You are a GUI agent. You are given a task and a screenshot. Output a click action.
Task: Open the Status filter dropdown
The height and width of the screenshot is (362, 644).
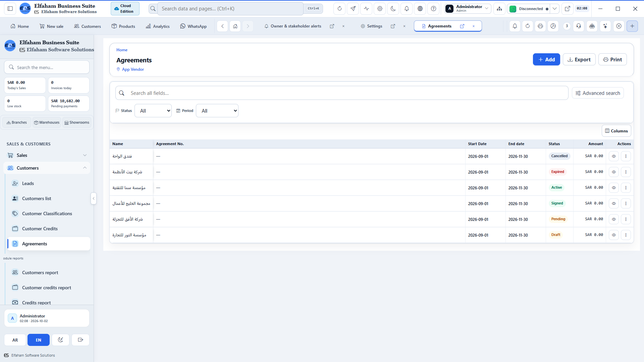[x=153, y=111]
